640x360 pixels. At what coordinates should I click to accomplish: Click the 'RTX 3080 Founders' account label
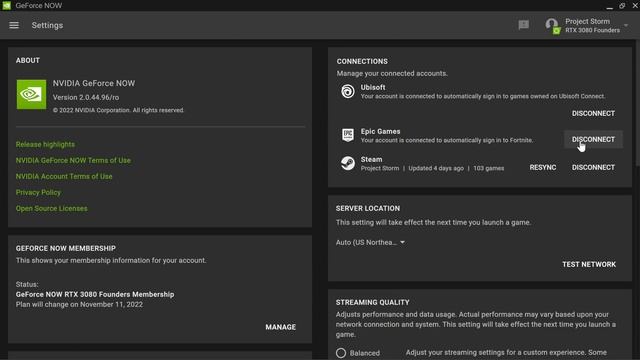point(592,30)
